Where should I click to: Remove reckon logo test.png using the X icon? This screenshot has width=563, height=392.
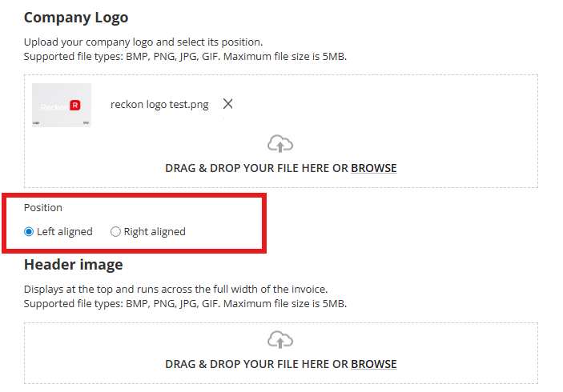pos(227,104)
